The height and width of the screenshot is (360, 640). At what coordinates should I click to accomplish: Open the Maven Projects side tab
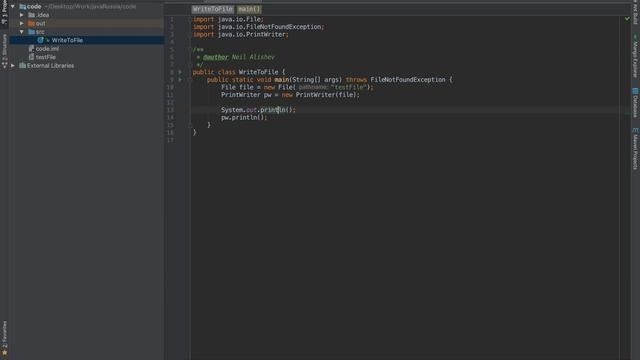(636, 149)
